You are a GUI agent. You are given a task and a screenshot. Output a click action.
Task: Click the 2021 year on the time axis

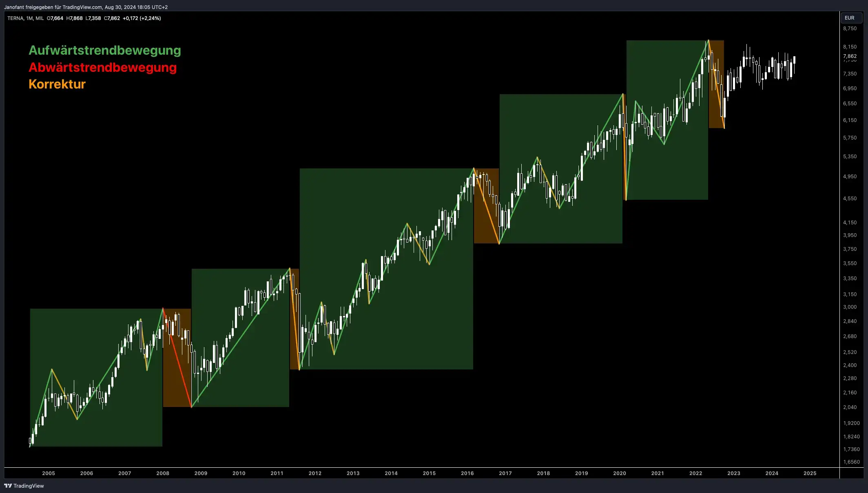tap(658, 473)
